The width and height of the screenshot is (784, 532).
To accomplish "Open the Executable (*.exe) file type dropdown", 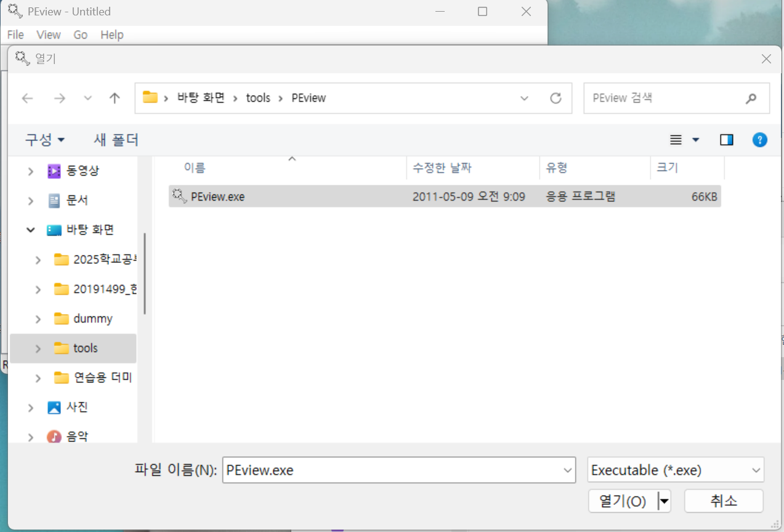I will 676,470.
